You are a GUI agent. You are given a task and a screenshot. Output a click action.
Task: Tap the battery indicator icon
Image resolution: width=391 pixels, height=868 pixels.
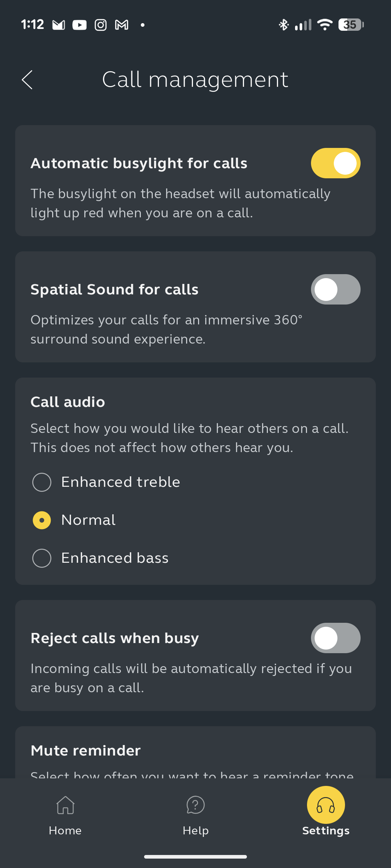point(350,25)
